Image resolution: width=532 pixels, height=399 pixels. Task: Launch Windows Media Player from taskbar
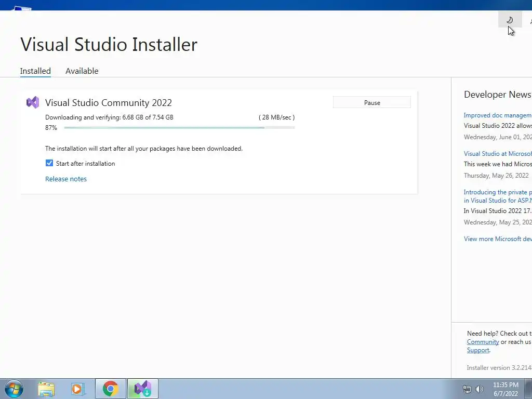click(77, 389)
